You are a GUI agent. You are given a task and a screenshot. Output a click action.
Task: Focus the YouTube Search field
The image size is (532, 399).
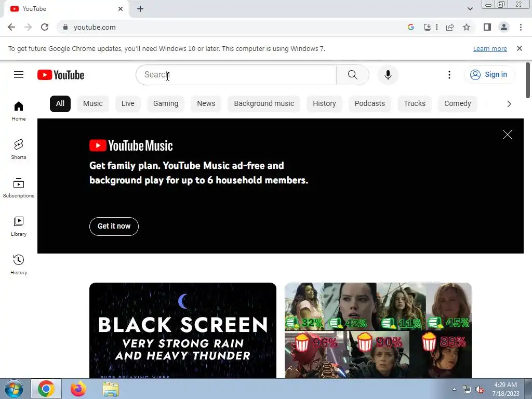(236, 75)
